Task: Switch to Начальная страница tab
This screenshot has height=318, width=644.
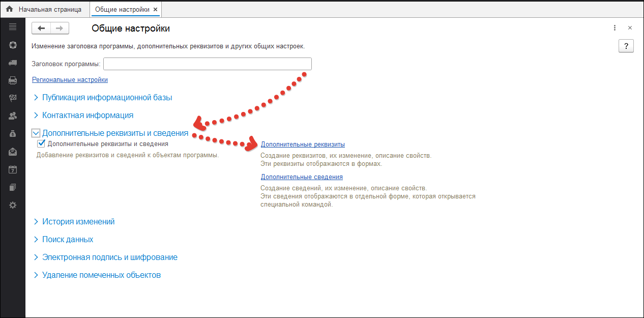Action: point(49,9)
